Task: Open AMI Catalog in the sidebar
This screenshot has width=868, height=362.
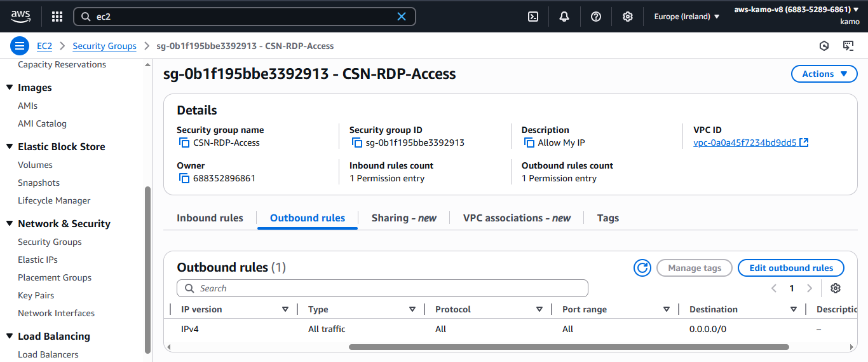Action: (42, 123)
